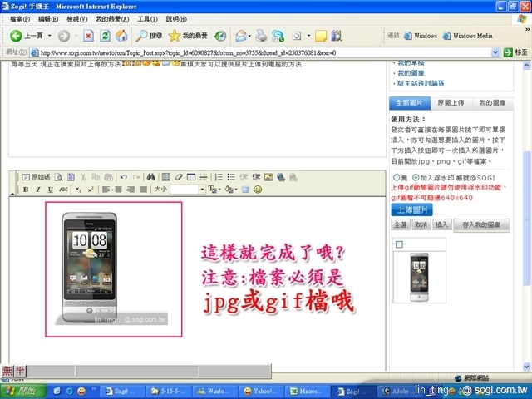Screen dimensions: 532x399
Task: Undo the last edit in editor
Action: (124, 177)
